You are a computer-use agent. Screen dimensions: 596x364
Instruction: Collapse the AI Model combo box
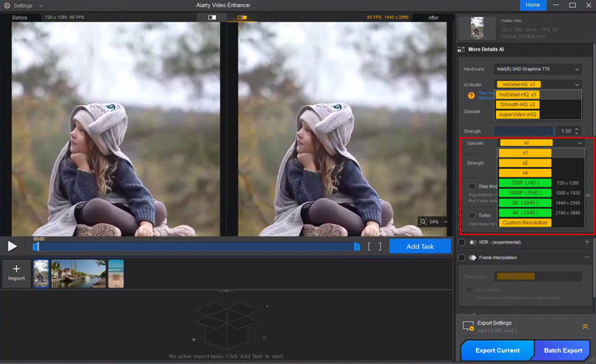[577, 84]
